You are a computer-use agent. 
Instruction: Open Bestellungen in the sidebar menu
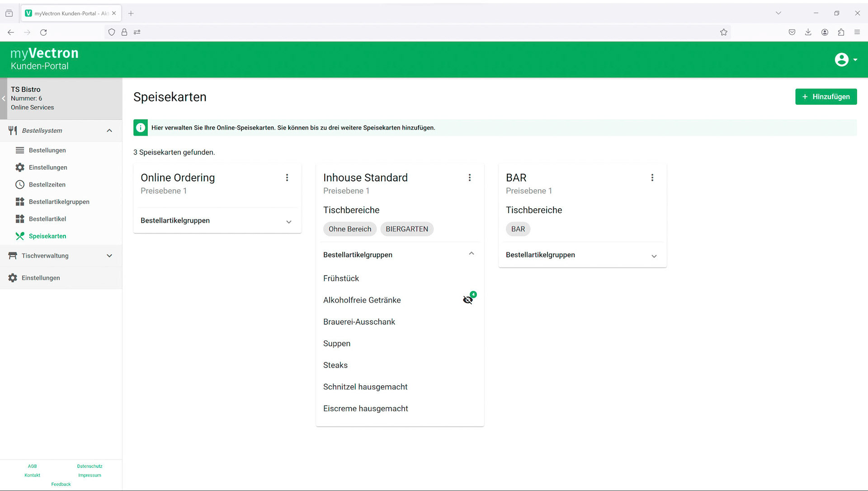(47, 150)
